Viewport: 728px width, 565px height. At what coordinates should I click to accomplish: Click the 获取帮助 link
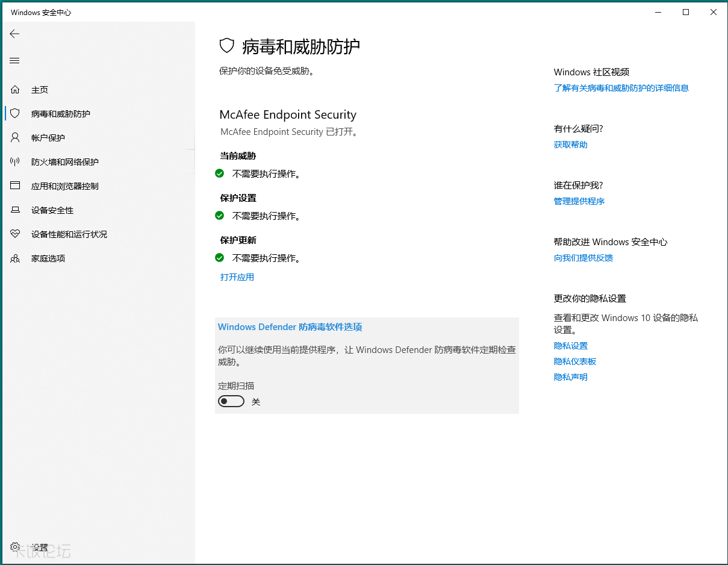coord(570,145)
